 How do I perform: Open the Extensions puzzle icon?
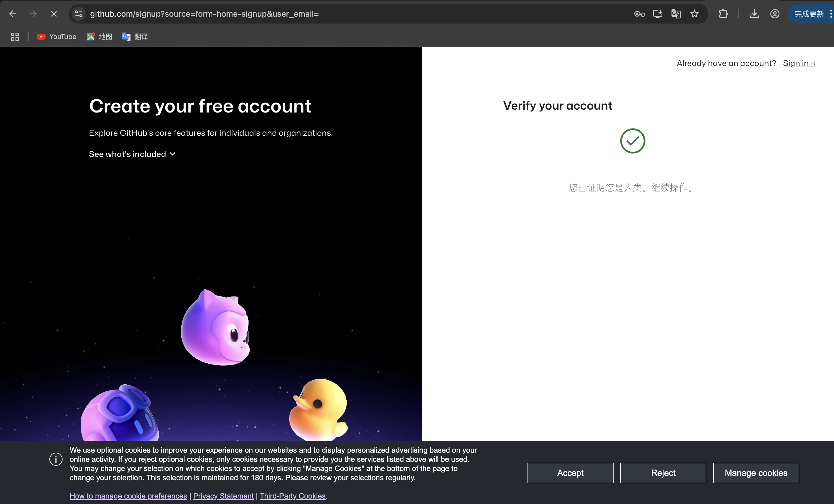tap(723, 14)
